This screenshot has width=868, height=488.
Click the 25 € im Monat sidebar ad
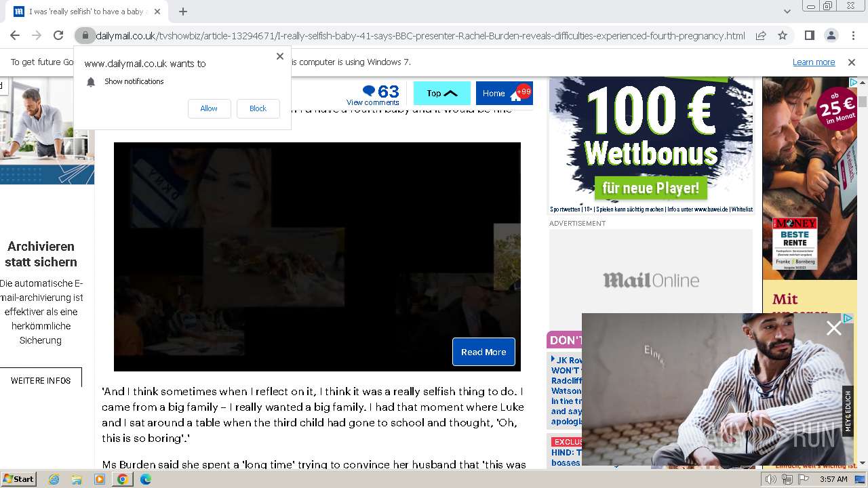click(x=810, y=178)
